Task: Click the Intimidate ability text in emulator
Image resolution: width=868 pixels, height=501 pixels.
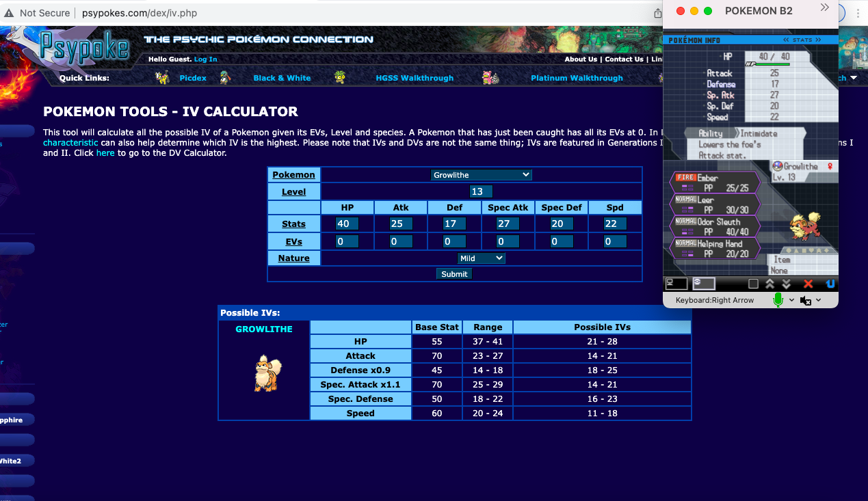Action: pos(759,134)
